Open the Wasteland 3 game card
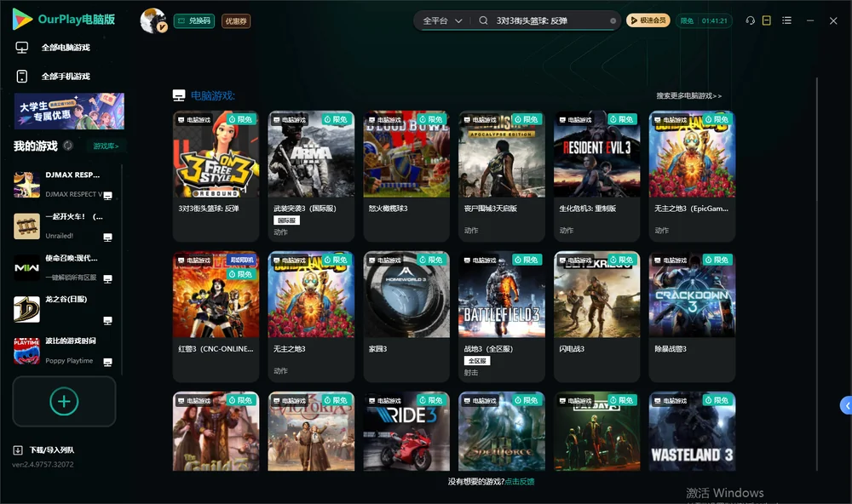This screenshot has width=852, height=504. click(x=692, y=432)
